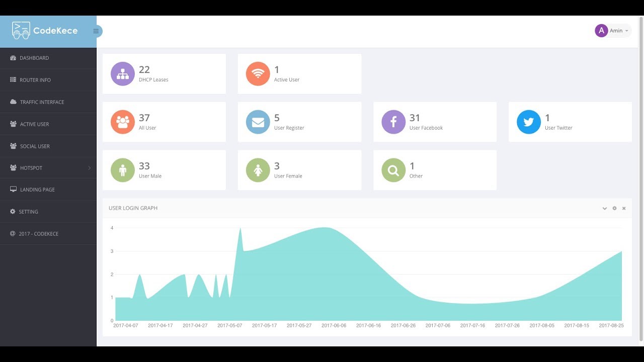Click the 2017-06-06 axis label

[x=334, y=326]
